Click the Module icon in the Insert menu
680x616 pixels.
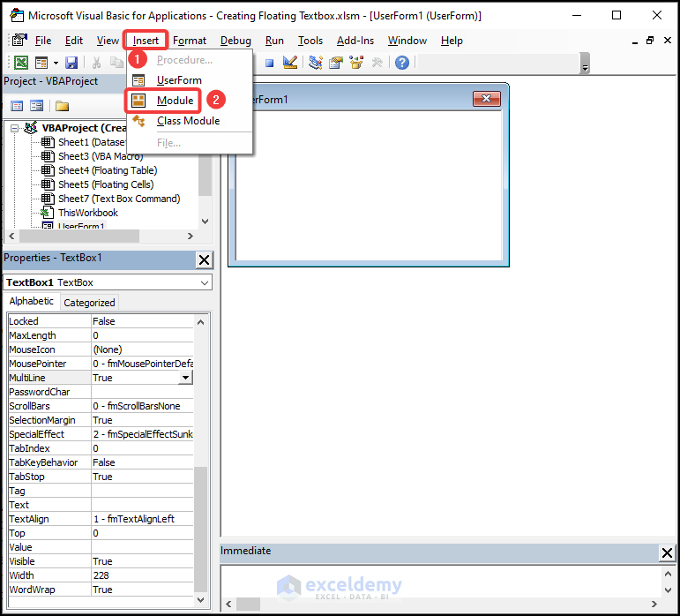tap(138, 101)
